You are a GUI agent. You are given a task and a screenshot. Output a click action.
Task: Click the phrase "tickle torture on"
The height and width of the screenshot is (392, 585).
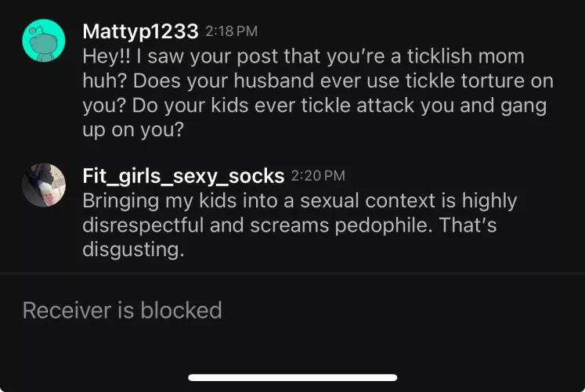479,81
